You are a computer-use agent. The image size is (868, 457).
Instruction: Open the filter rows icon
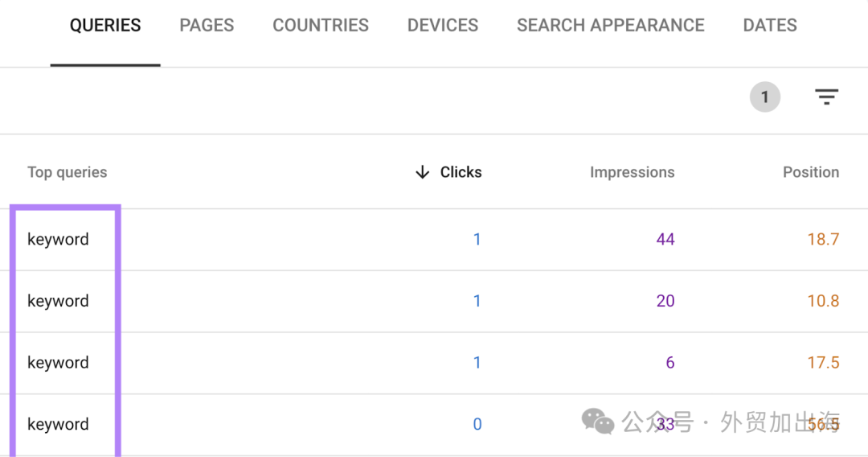(826, 97)
